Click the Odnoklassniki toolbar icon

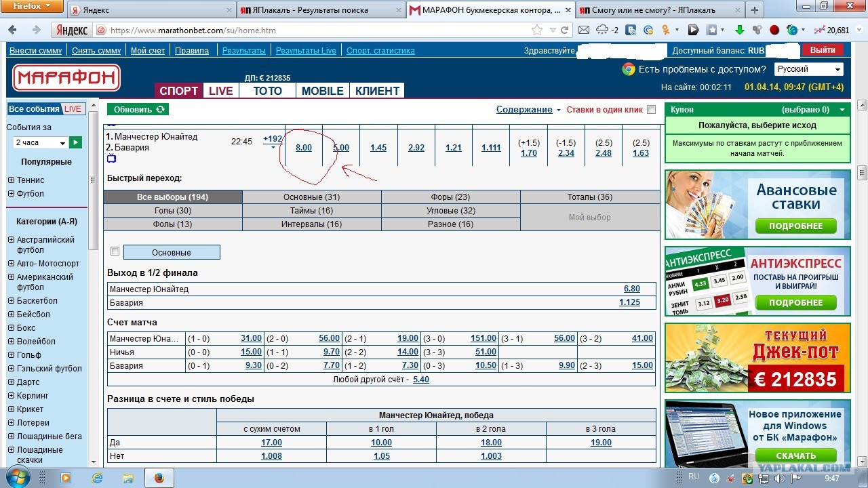(666, 30)
